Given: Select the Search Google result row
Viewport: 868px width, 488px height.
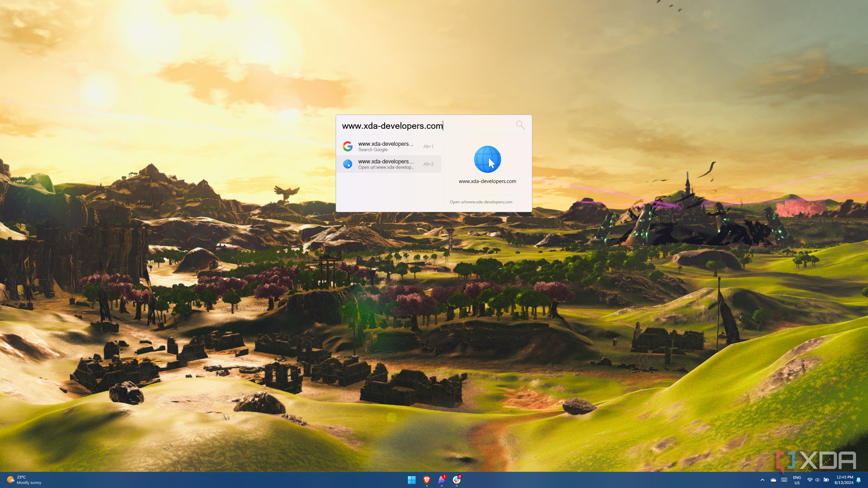Looking at the screenshot, I should [x=389, y=146].
